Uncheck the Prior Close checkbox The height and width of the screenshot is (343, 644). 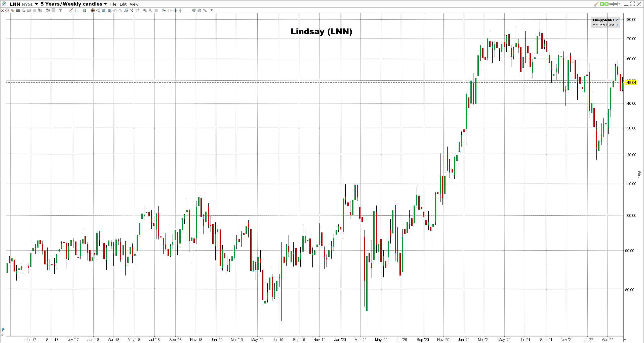click(x=617, y=25)
